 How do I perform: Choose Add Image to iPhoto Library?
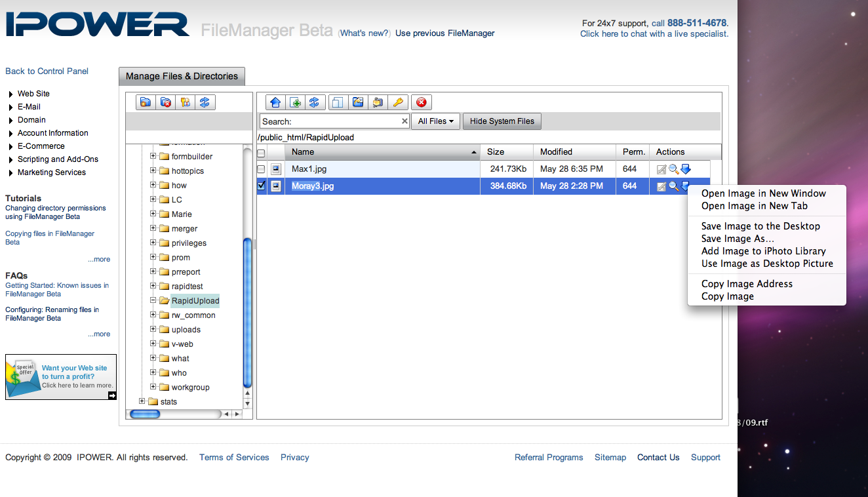tap(763, 251)
